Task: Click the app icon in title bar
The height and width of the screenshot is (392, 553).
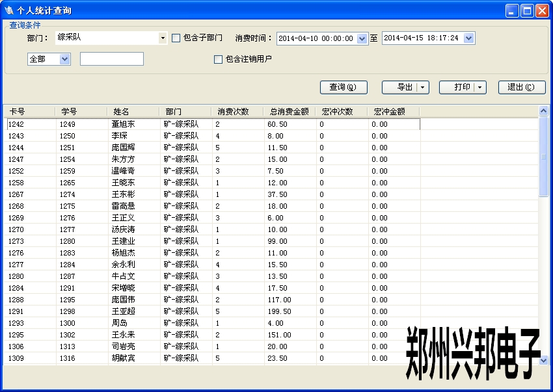Action: [9, 10]
